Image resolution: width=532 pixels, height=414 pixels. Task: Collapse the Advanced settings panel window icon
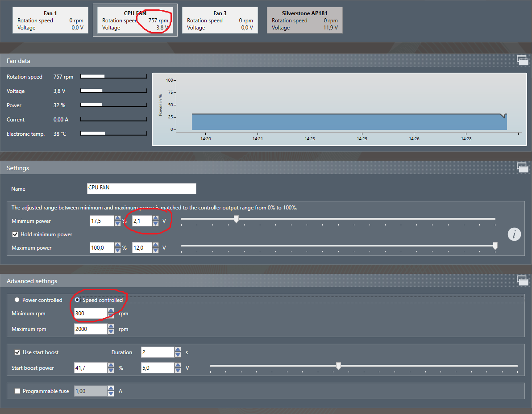522,280
